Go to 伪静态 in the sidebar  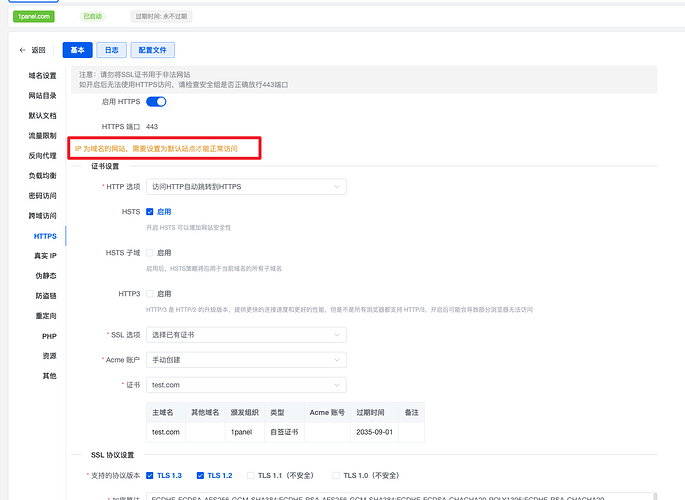pos(47,276)
